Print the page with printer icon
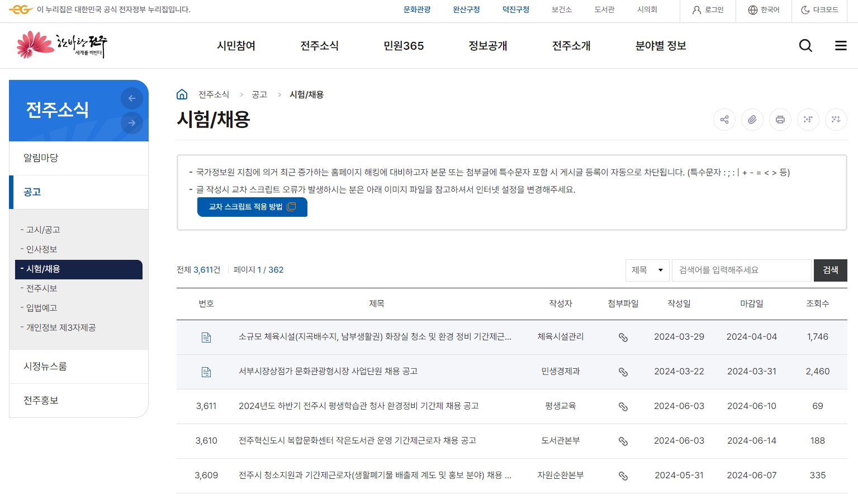The image size is (858, 504). 780,120
